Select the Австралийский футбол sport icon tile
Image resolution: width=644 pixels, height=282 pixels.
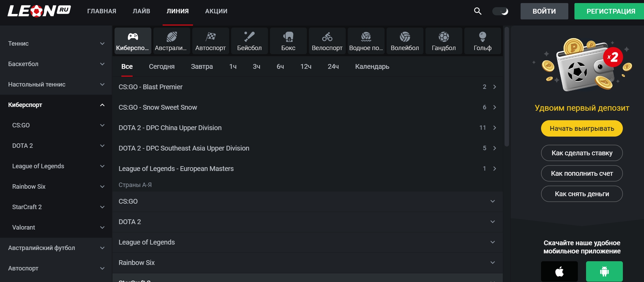[172, 41]
